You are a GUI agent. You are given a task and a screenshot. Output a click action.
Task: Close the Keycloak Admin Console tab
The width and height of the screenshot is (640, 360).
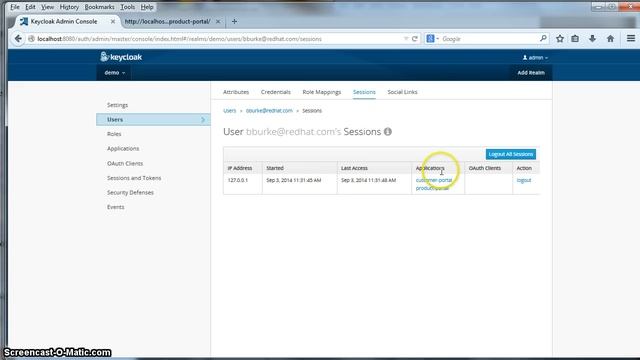point(113,21)
